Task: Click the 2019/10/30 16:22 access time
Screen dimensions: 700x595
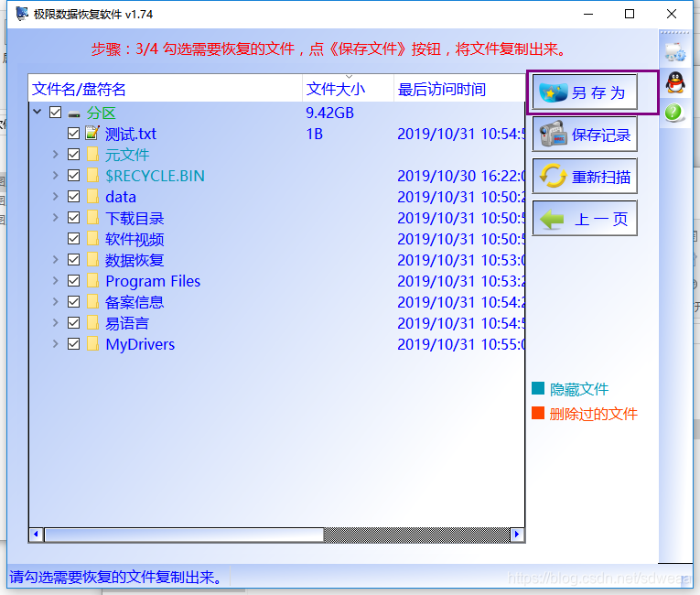Action: point(461,176)
